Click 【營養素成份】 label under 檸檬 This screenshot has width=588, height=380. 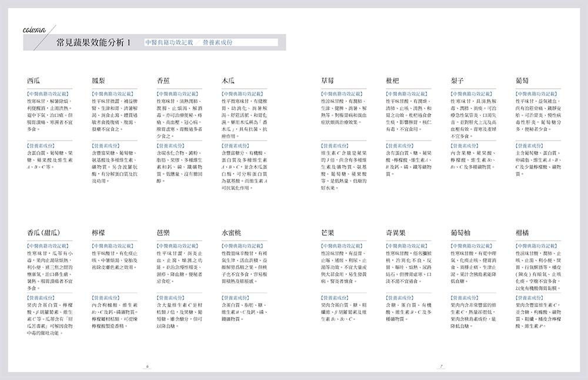click(105, 298)
